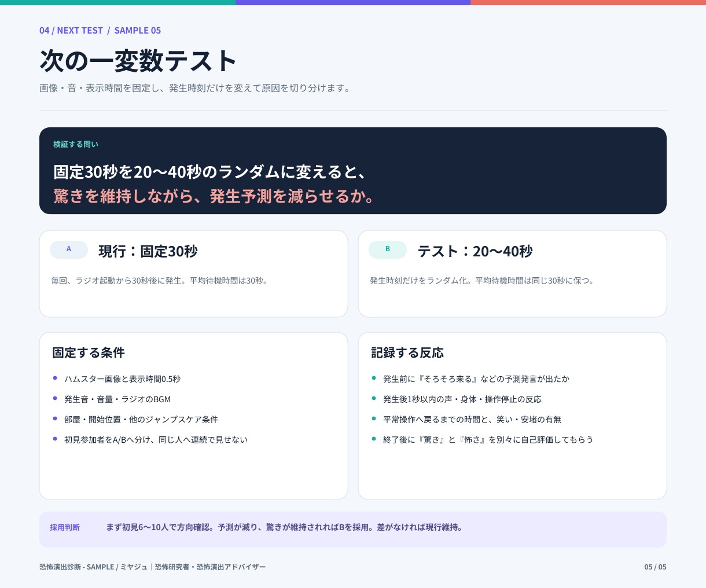Click the sentence starting with 'まず初見6〜10人で方向確認'
The image size is (706, 588).
point(285,528)
